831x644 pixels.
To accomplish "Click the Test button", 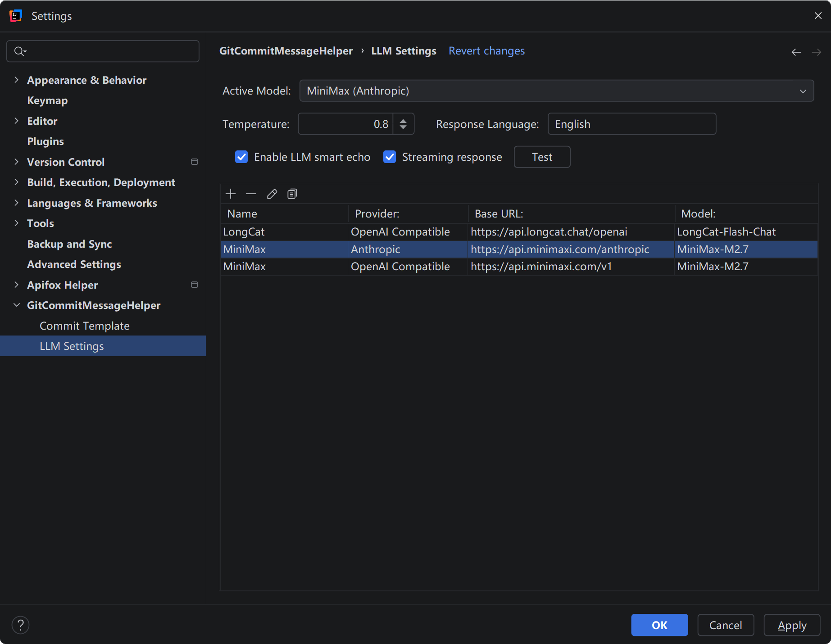I will click(542, 157).
